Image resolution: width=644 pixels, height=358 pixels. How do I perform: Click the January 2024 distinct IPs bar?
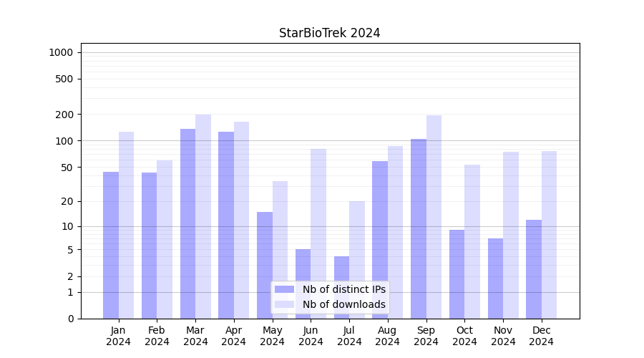click(x=111, y=245)
